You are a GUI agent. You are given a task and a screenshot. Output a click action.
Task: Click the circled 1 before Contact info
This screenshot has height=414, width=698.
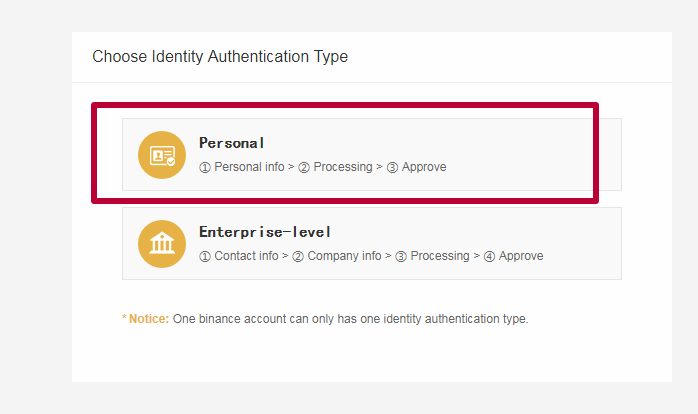pyautogui.click(x=205, y=256)
